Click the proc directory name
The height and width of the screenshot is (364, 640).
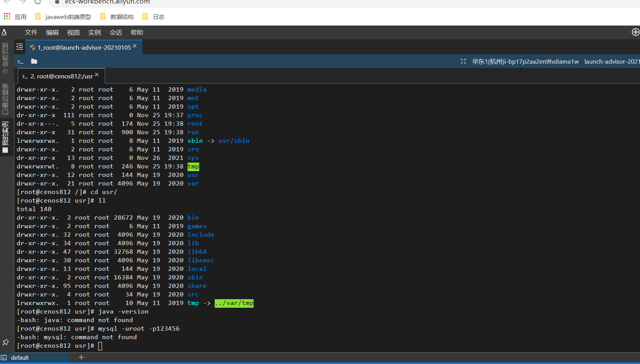(x=195, y=115)
